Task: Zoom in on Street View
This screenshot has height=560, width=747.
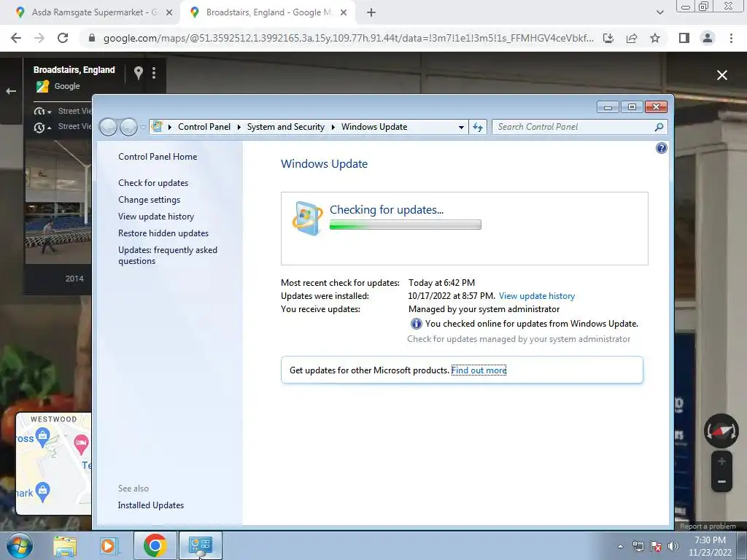Action: click(x=721, y=461)
